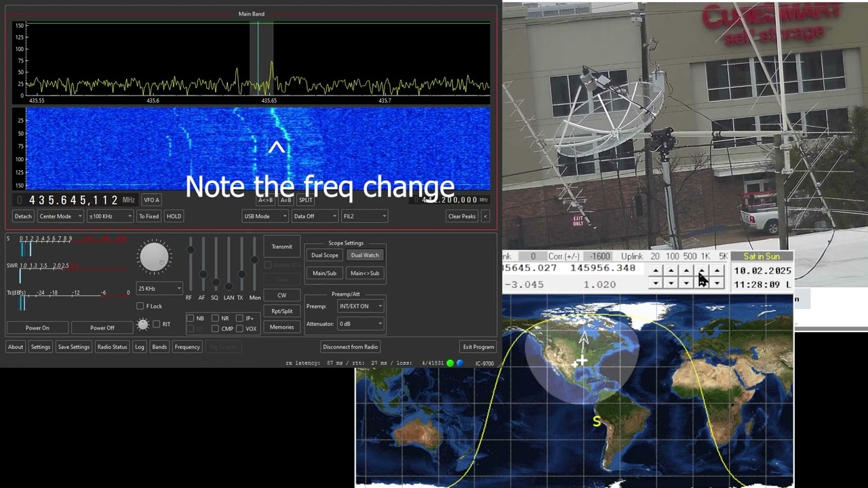Image resolution: width=868 pixels, height=488 pixels.
Task: Enable the F Lock checkbox
Action: (140, 306)
